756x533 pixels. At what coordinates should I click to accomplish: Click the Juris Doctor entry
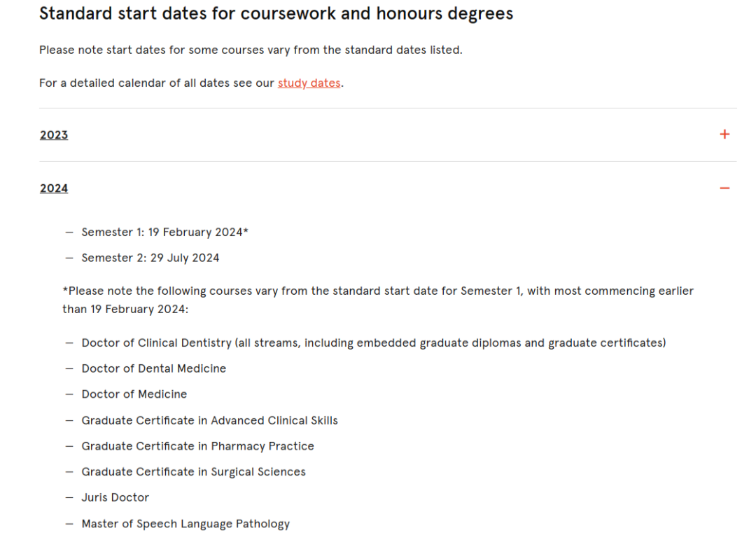point(115,497)
